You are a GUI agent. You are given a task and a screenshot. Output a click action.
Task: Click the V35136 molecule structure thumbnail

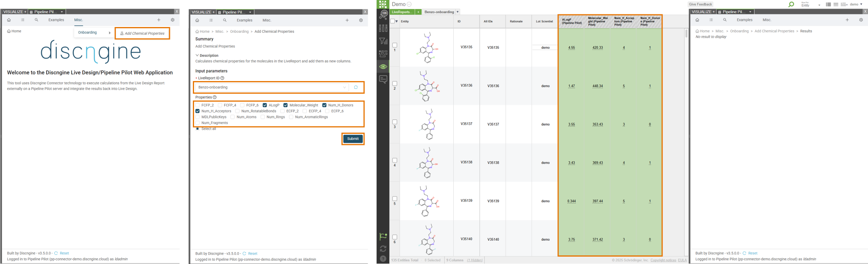(427, 86)
